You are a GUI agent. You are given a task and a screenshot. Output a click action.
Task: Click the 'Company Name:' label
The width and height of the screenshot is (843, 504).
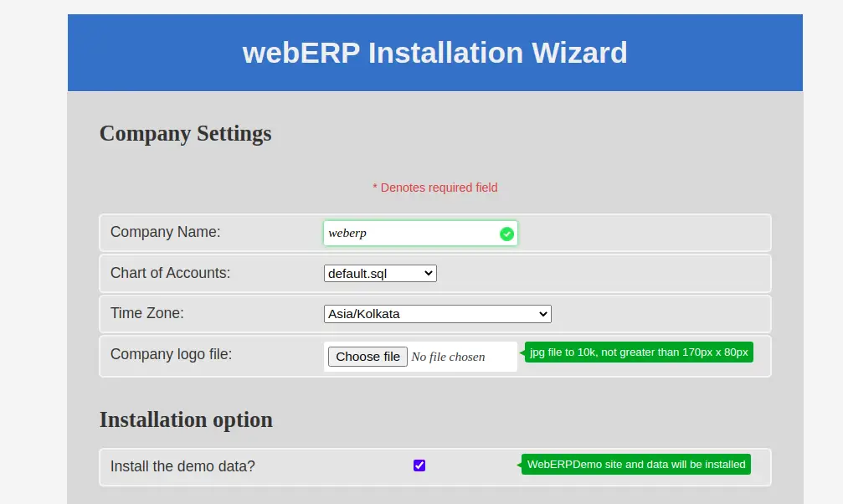coord(165,232)
